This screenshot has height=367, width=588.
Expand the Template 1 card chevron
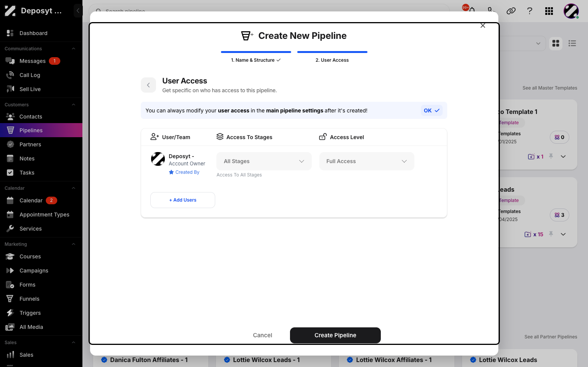[563, 157]
